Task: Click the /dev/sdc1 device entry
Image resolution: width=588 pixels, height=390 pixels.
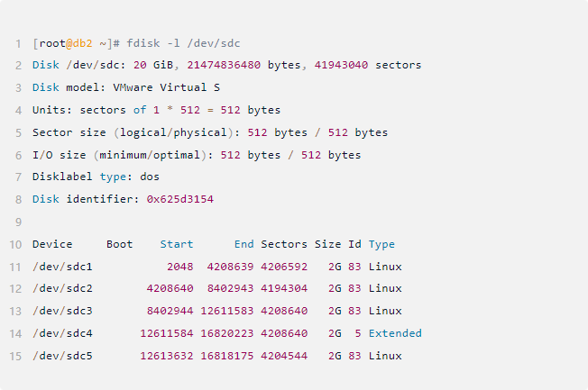Action: (x=62, y=267)
